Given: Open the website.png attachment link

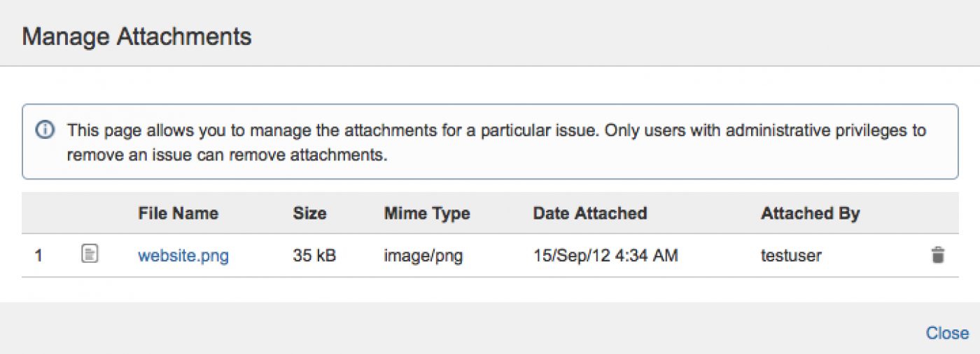Looking at the screenshot, I should (x=183, y=256).
